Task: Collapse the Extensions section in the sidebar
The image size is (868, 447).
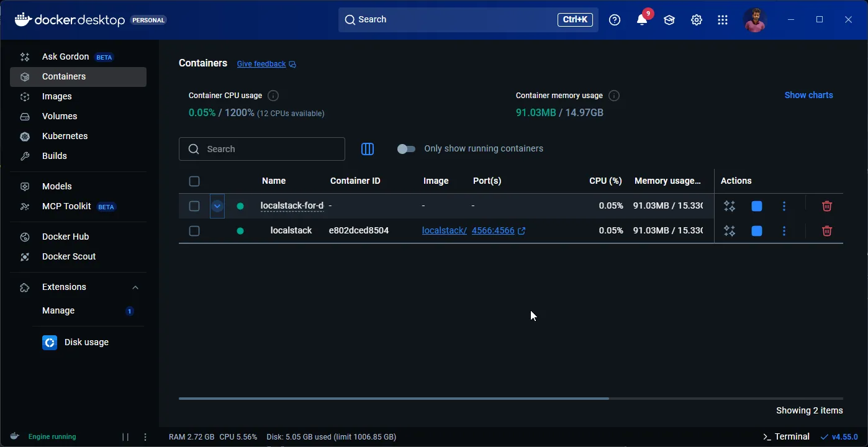Action: coord(135,287)
